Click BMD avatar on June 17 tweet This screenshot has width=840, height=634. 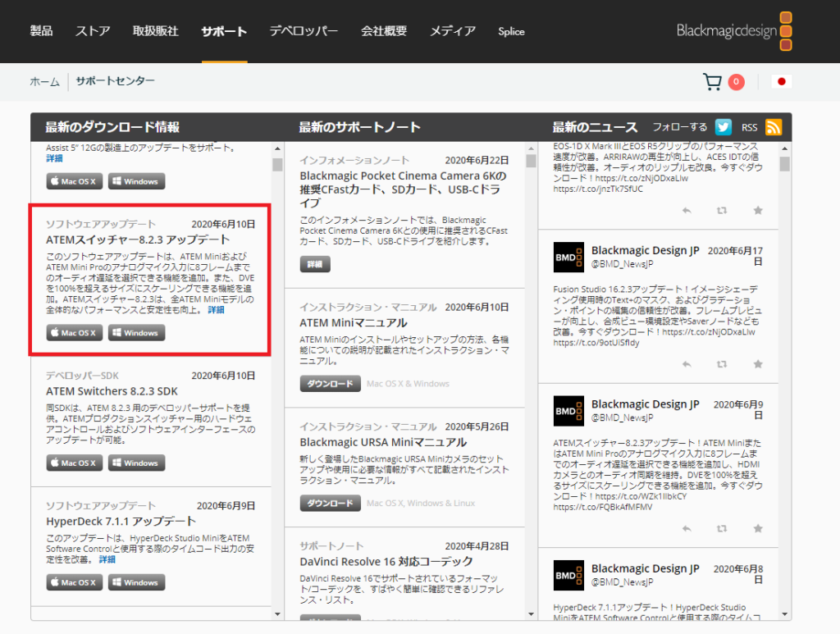[x=568, y=258]
